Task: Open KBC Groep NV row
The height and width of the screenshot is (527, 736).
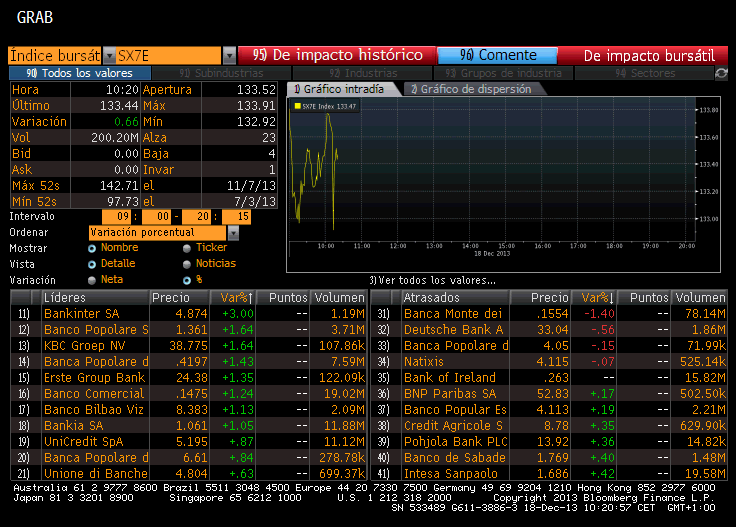Action: (188, 345)
